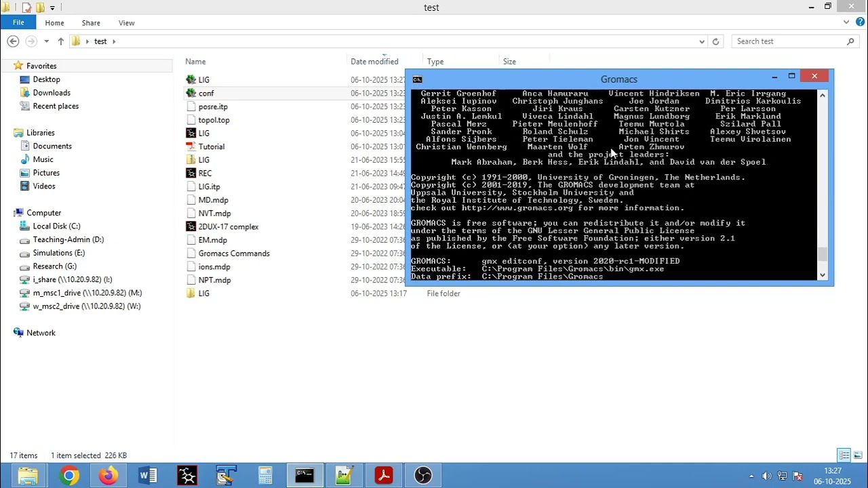Refresh the test folder view
This screenshot has height=488, width=868.
coord(715,41)
